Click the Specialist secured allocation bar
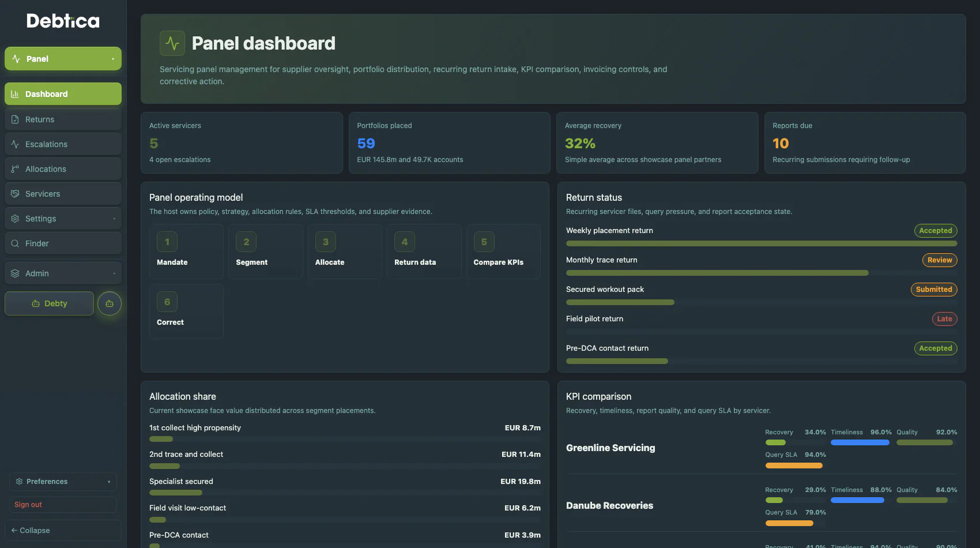The height and width of the screenshot is (548, 980). pyautogui.click(x=345, y=493)
